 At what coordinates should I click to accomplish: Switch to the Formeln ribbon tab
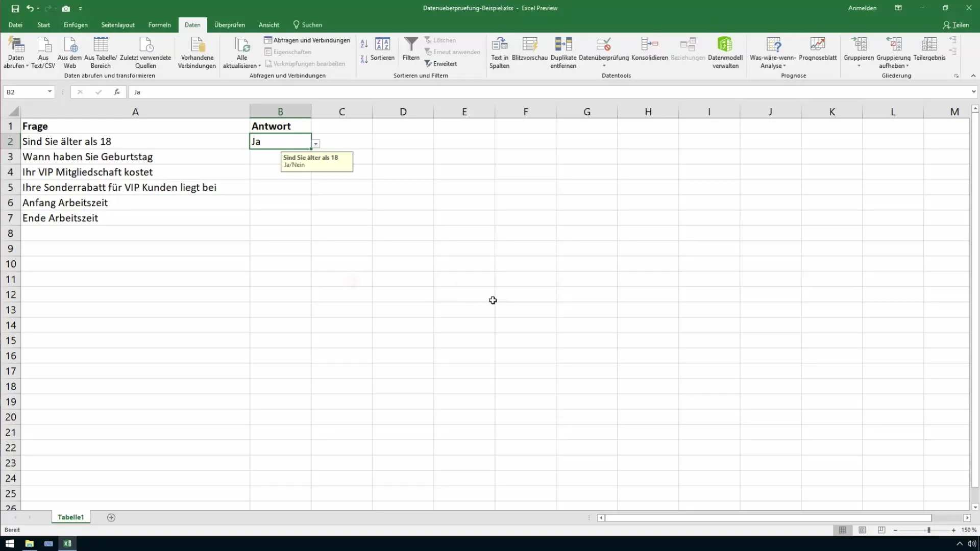point(160,25)
